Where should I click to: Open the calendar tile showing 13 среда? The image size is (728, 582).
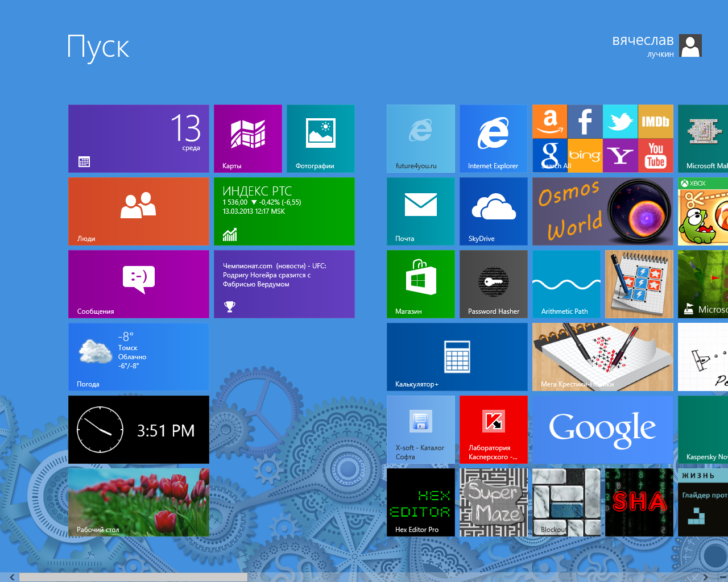139,139
